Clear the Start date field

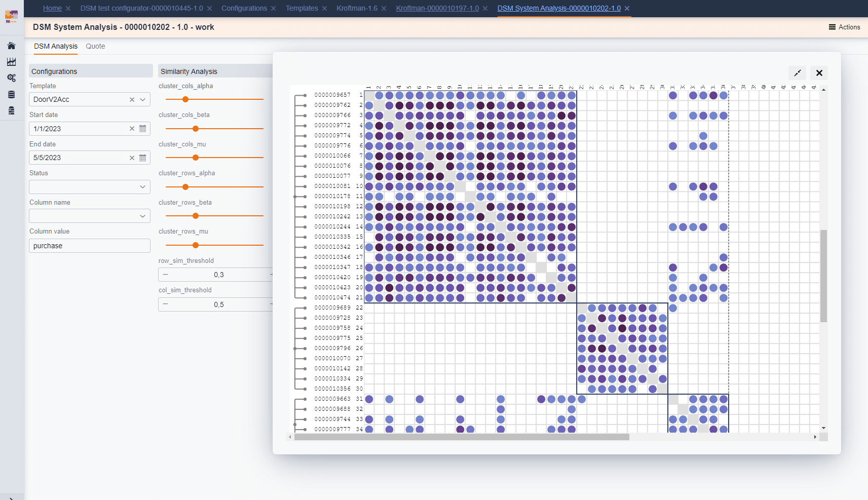pyautogui.click(x=132, y=129)
